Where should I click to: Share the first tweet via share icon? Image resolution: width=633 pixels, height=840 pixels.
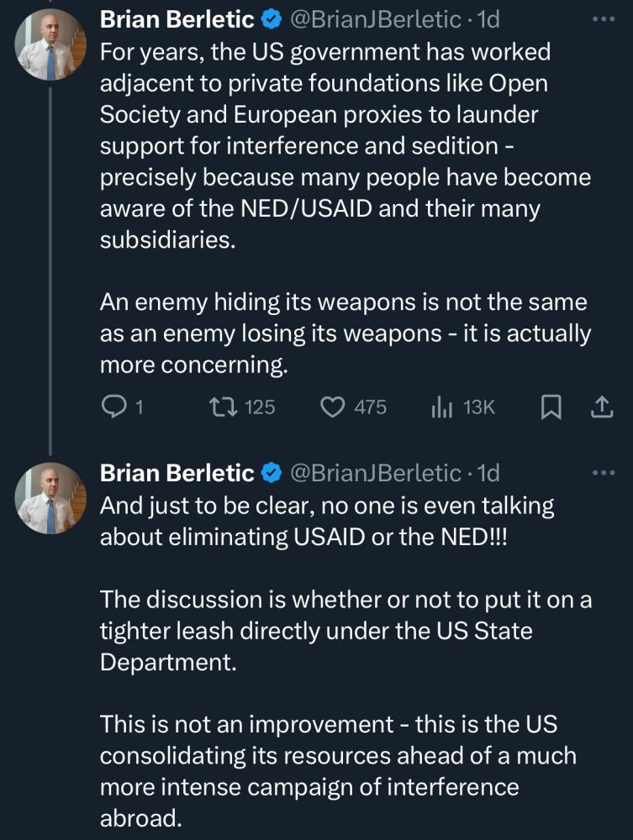pyautogui.click(x=601, y=407)
